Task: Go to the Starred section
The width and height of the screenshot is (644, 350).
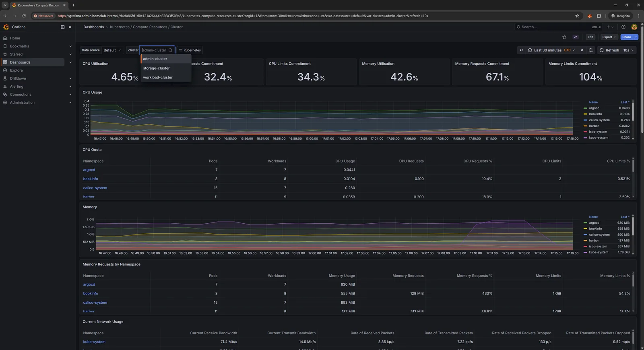Action: (x=16, y=54)
